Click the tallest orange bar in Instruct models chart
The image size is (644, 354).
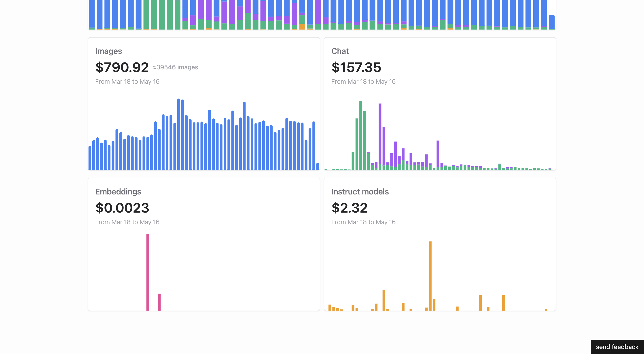tap(430, 276)
